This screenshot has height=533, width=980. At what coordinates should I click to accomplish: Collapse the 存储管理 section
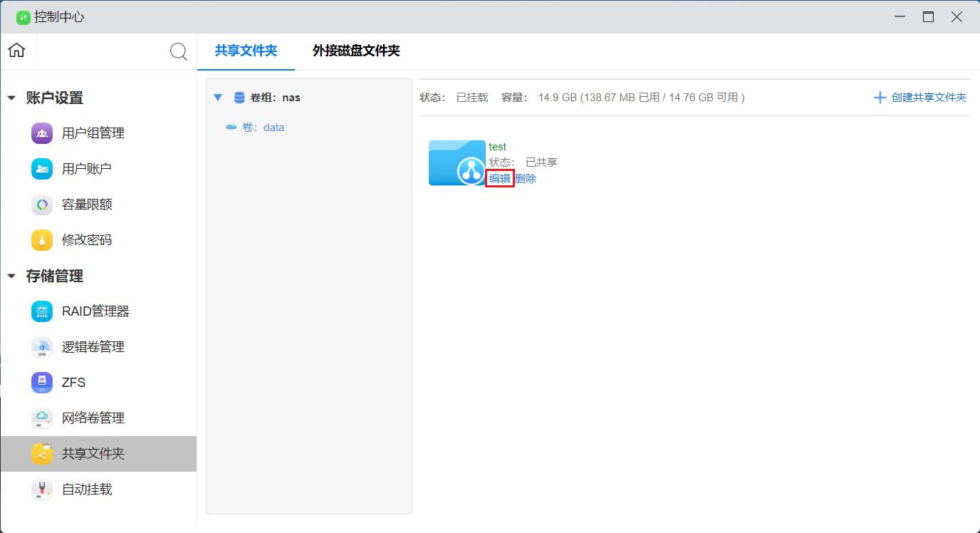pos(11,276)
